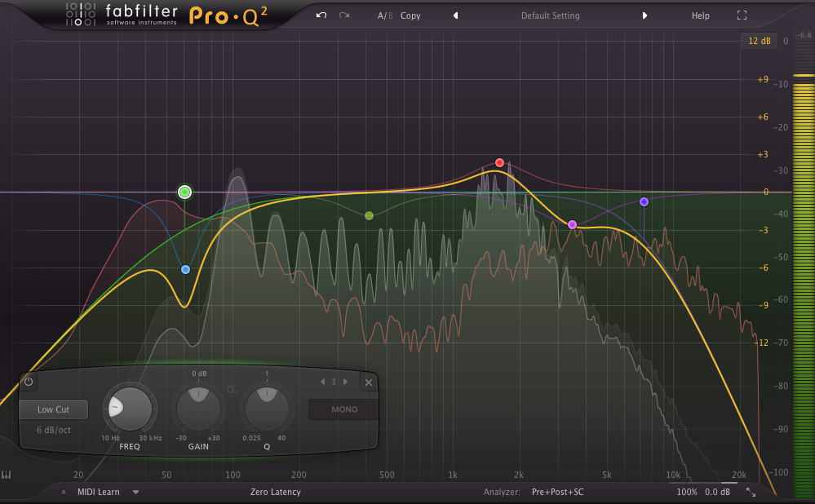This screenshot has width=815, height=504.
Task: Delete selected band with the X button
Action: 369,382
